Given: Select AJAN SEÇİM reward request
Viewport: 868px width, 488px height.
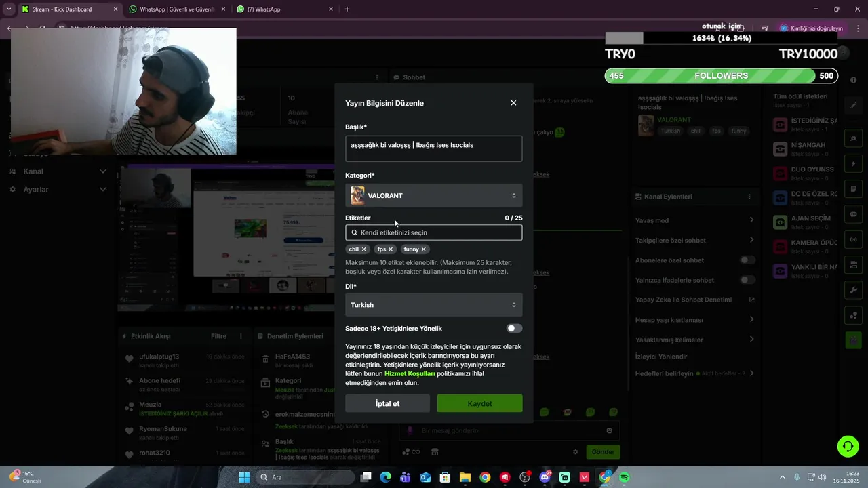Looking at the screenshot, I should pyautogui.click(x=805, y=222).
